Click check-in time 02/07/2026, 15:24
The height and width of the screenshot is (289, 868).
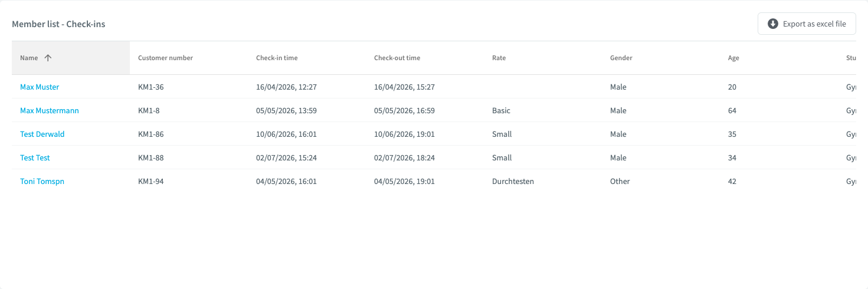(x=286, y=157)
